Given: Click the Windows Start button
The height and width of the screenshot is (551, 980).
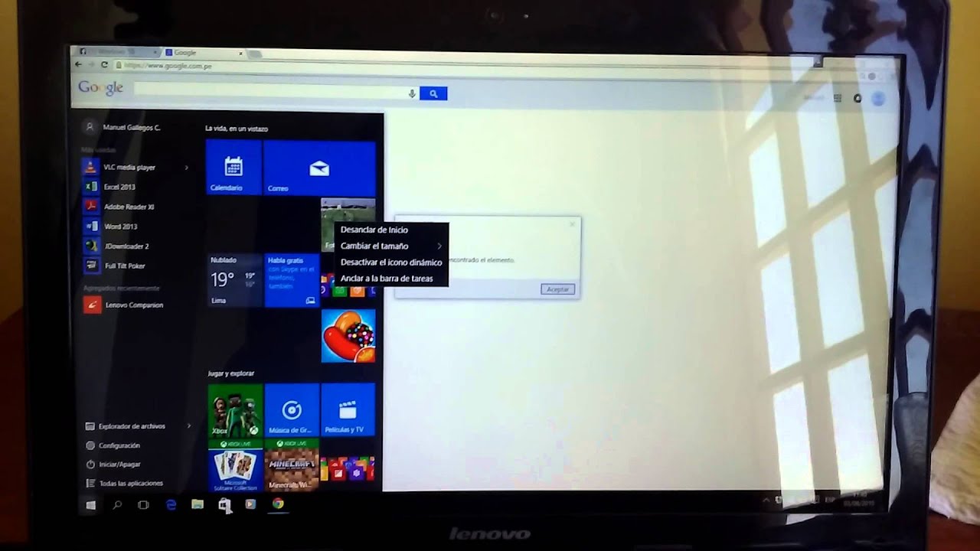Looking at the screenshot, I should (90, 505).
